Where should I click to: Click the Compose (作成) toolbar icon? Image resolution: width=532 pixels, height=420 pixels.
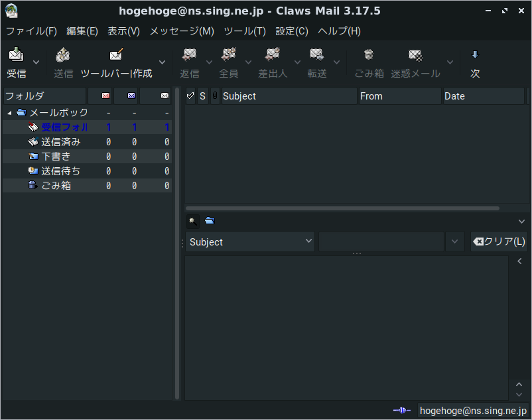[x=116, y=54]
